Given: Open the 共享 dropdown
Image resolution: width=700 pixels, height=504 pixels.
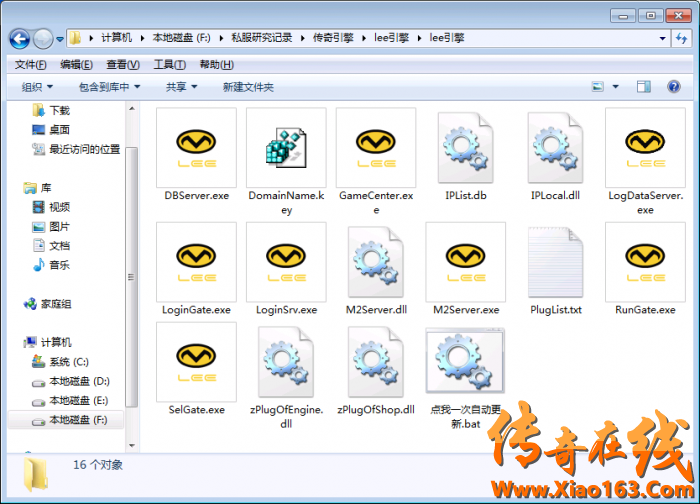Looking at the screenshot, I should tap(181, 87).
